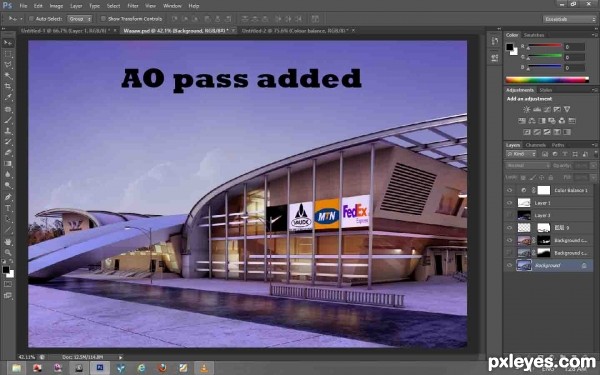Select the Move tool in the toolbox
This screenshot has height=375, width=600.
point(8,43)
